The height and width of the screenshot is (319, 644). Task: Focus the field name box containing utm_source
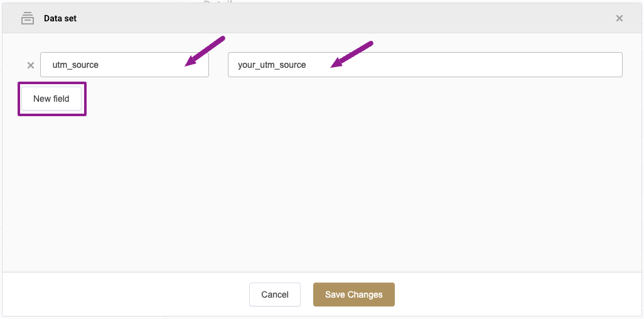coord(124,65)
